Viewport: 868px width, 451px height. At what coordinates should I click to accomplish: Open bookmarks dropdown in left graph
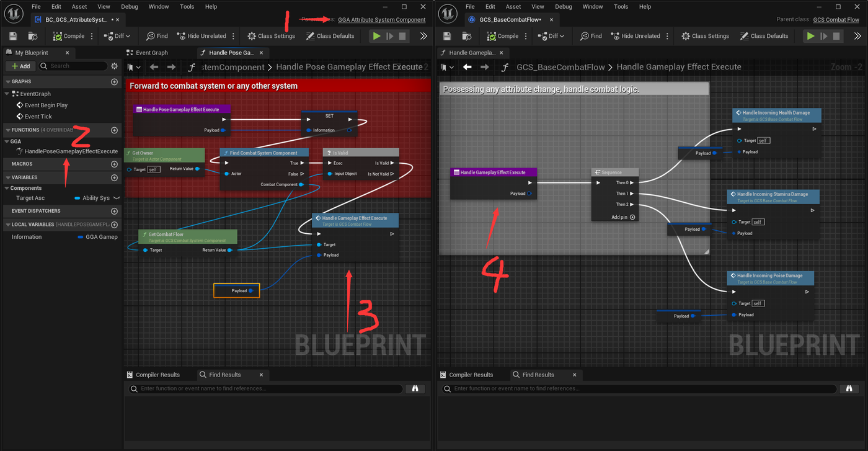point(134,67)
